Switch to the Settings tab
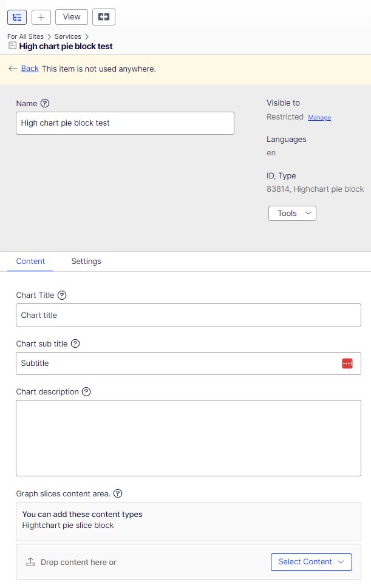This screenshot has width=371, height=588. (86, 261)
